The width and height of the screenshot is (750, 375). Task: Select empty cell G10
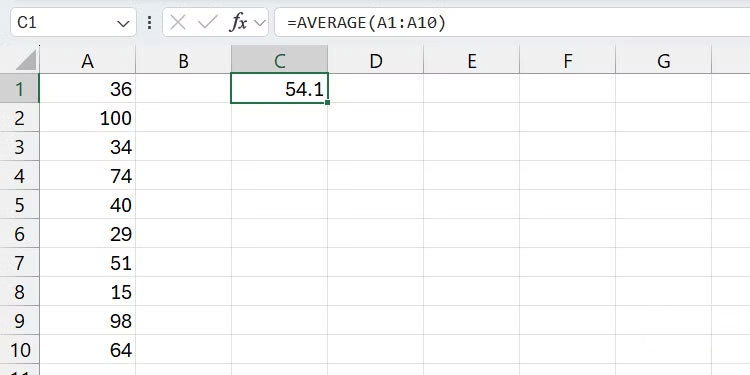(x=663, y=350)
